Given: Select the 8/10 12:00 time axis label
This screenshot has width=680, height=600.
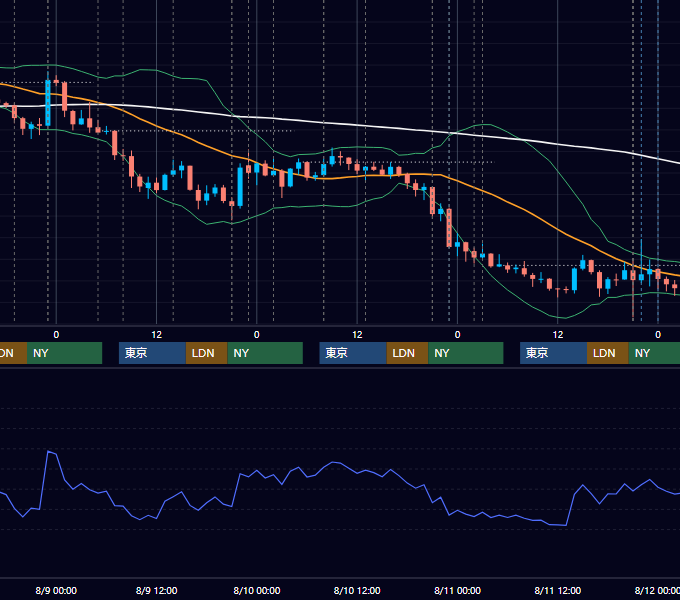Looking at the screenshot, I should (x=357, y=590).
